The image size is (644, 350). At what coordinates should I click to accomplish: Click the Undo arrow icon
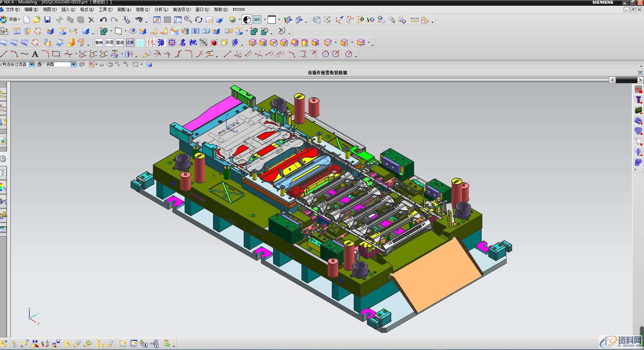103,20
